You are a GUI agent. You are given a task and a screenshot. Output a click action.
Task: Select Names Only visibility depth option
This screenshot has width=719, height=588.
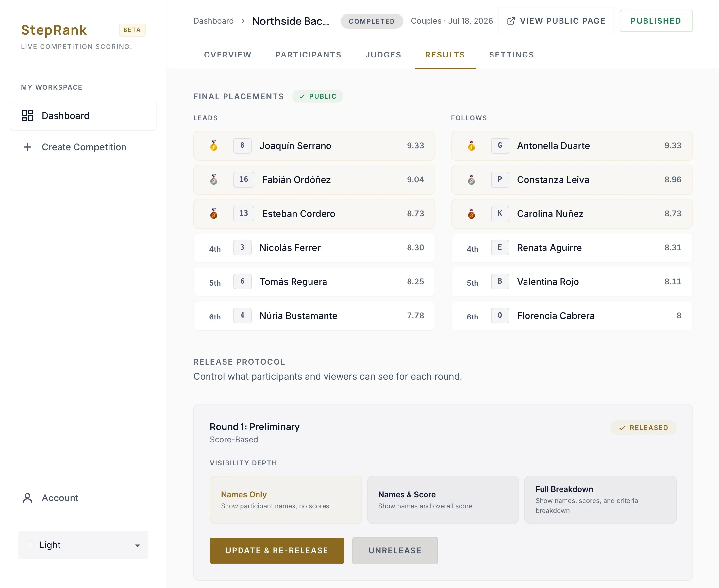click(286, 499)
